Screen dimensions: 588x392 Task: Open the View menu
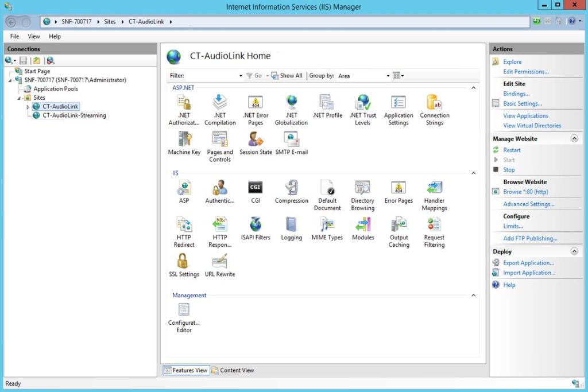(34, 36)
